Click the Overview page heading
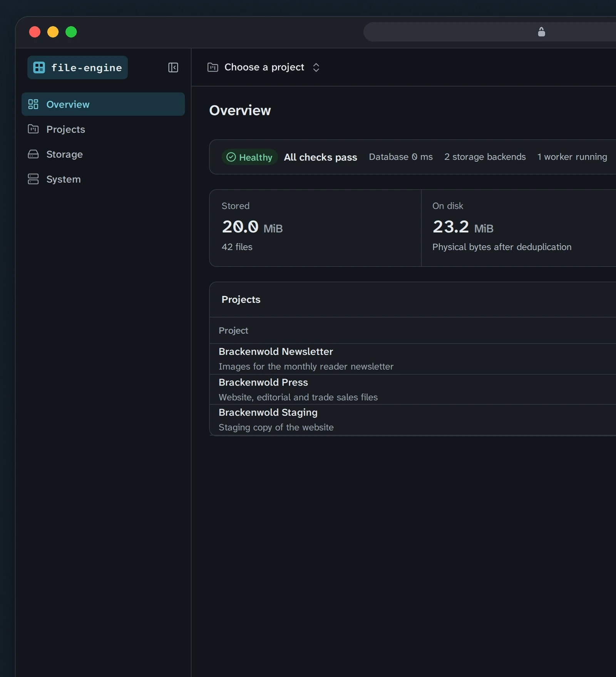616x677 pixels. 240,111
